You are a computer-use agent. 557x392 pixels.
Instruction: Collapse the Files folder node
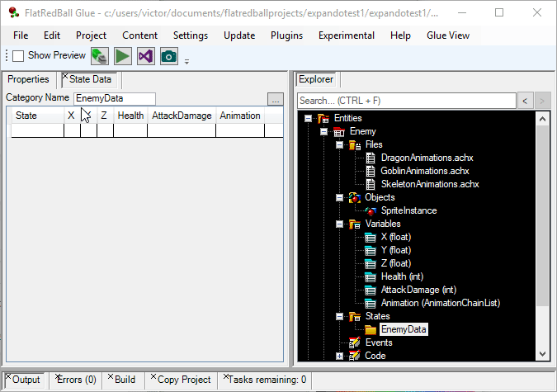[x=340, y=144]
